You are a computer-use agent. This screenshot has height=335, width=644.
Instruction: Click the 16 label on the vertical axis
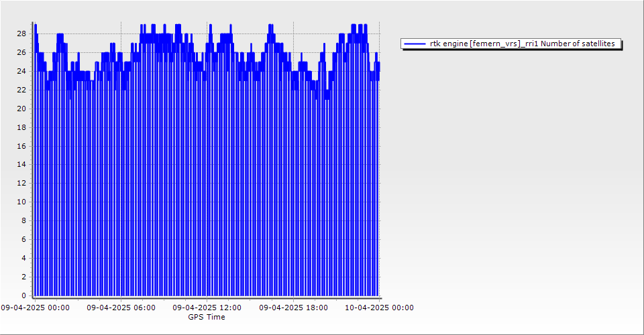[x=21, y=146]
